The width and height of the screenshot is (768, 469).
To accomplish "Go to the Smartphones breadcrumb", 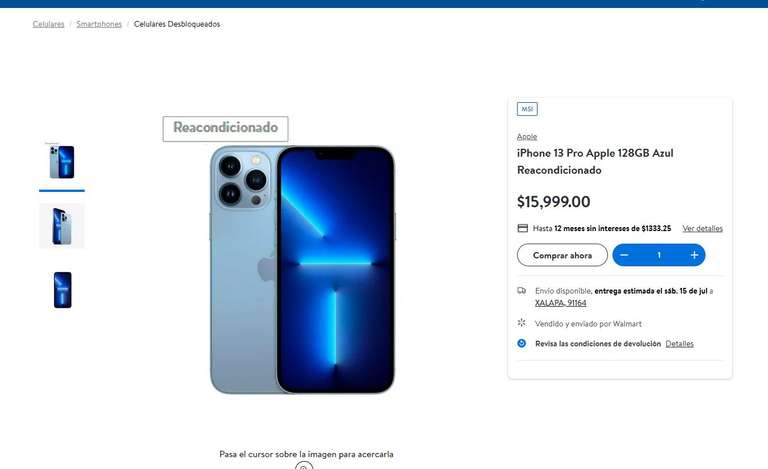I will tap(99, 24).
